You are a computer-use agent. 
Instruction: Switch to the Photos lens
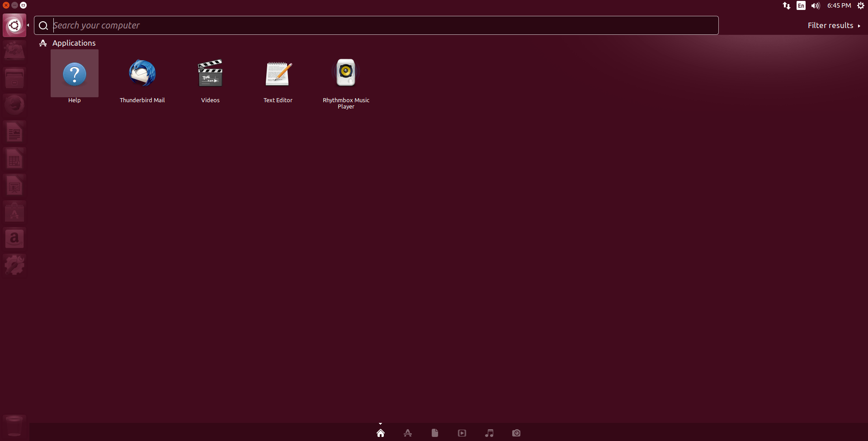tap(516, 433)
